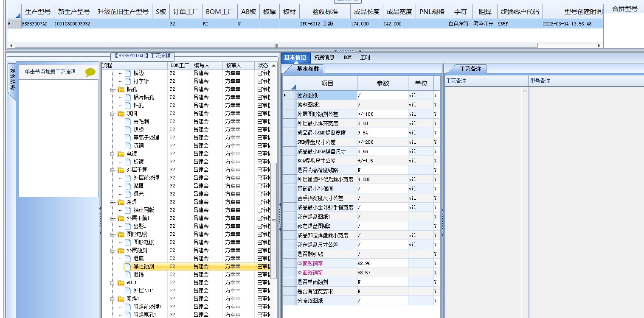Click the AOI1 folder icon
The image size is (644, 318).
pyautogui.click(x=121, y=283)
